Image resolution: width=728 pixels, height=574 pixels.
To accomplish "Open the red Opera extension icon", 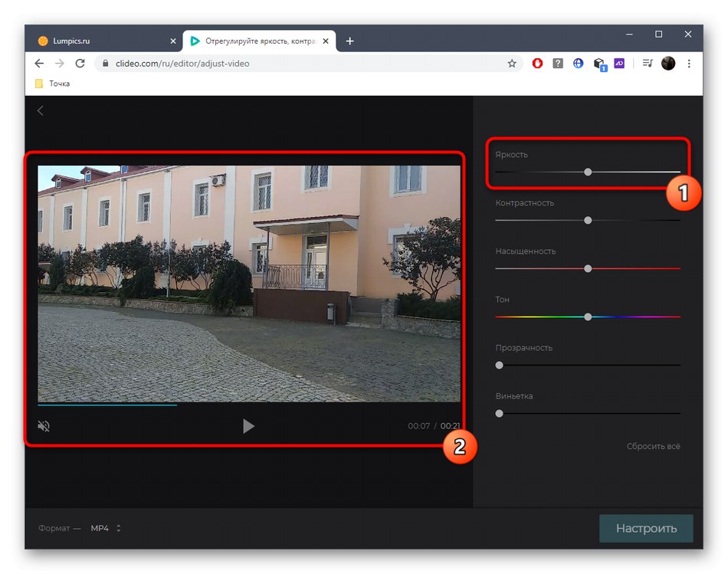I will point(537,63).
